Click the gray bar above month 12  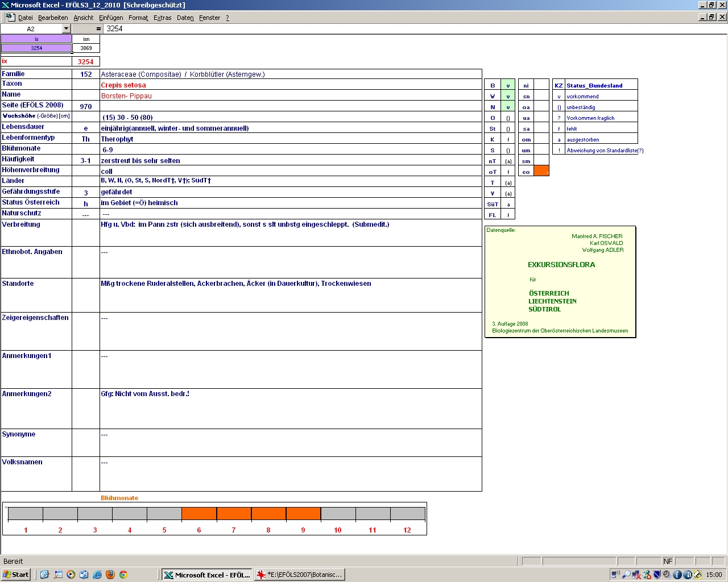(407, 514)
